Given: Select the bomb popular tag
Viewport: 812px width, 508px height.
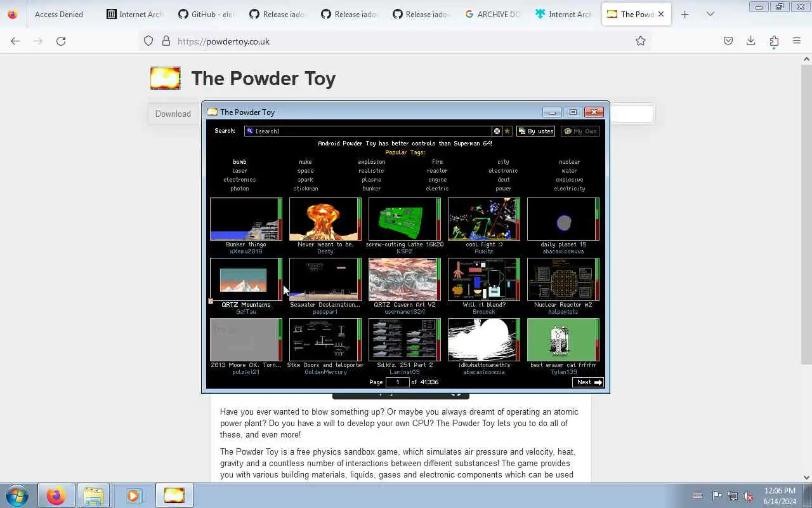Looking at the screenshot, I should point(239,162).
